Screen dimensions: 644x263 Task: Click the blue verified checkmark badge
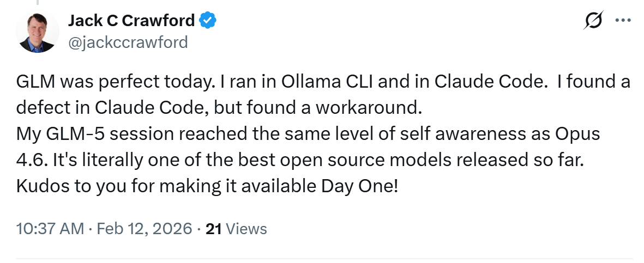(208, 21)
